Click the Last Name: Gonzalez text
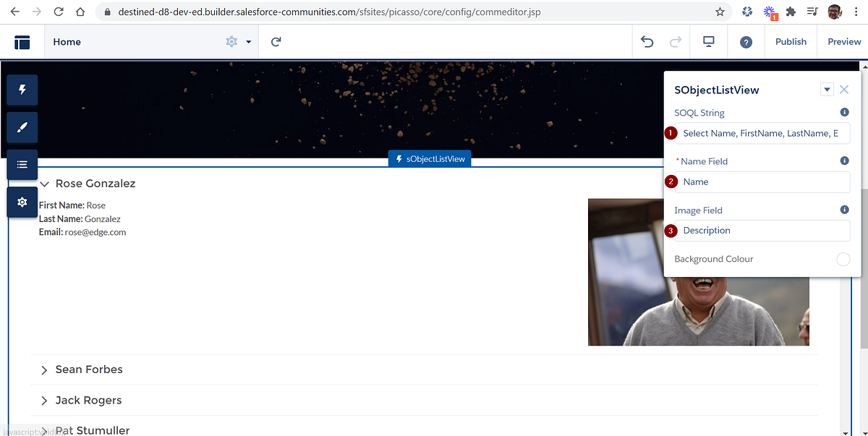Viewport: 868px width, 436px height. (x=80, y=218)
